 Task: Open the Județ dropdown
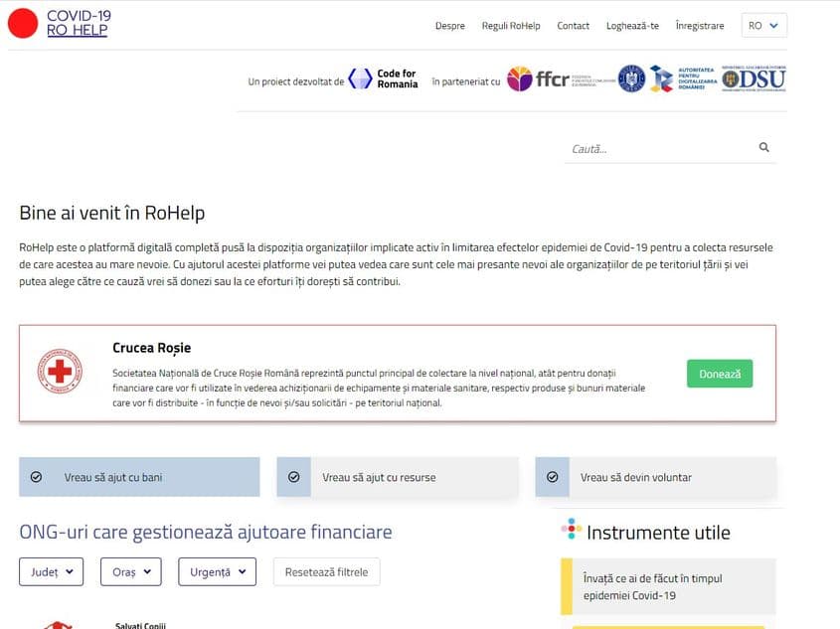click(51, 571)
